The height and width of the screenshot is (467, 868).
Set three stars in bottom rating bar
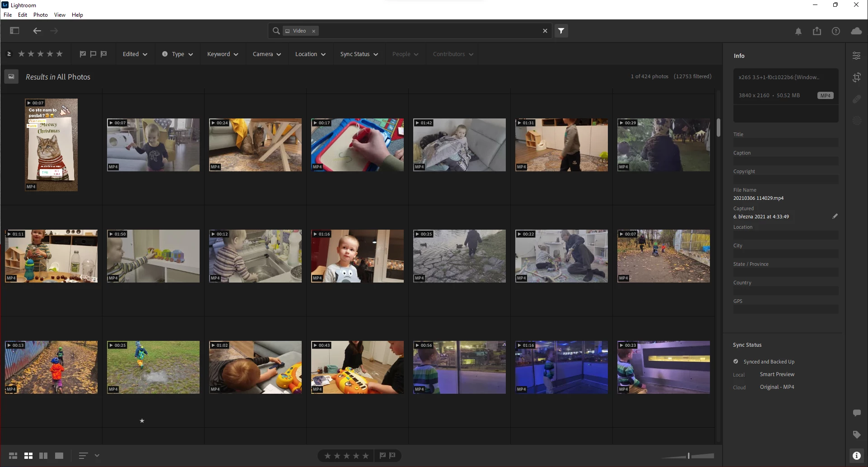(x=346, y=456)
